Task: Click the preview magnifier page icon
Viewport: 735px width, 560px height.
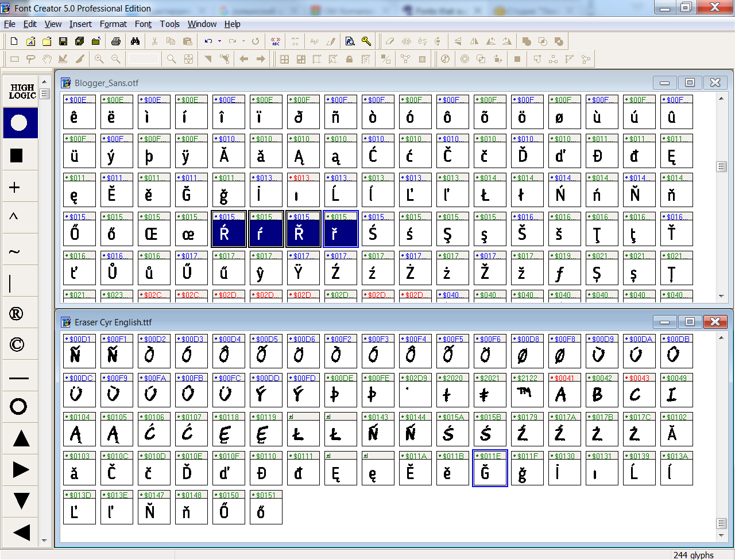Action: tap(350, 41)
